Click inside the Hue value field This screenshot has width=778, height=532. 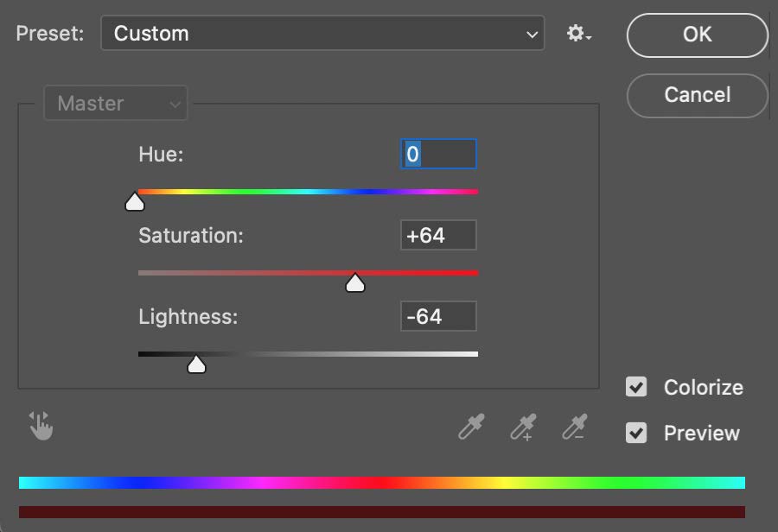(x=438, y=155)
